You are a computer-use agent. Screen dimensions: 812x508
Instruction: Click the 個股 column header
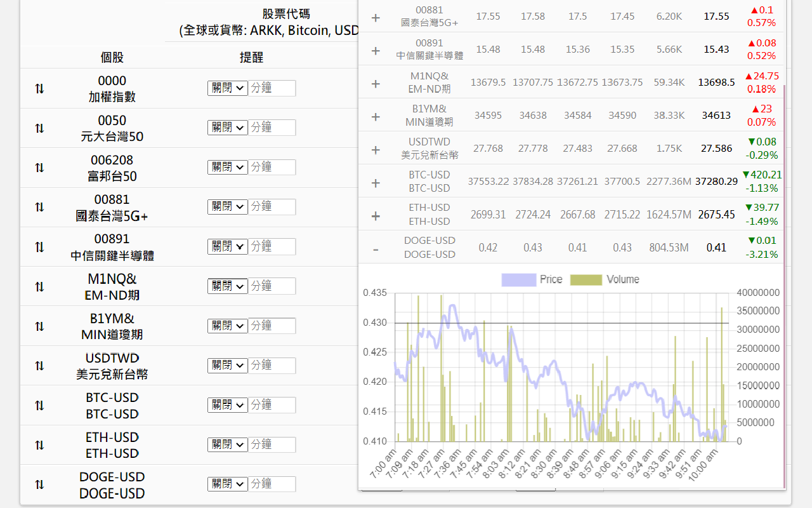coord(112,57)
